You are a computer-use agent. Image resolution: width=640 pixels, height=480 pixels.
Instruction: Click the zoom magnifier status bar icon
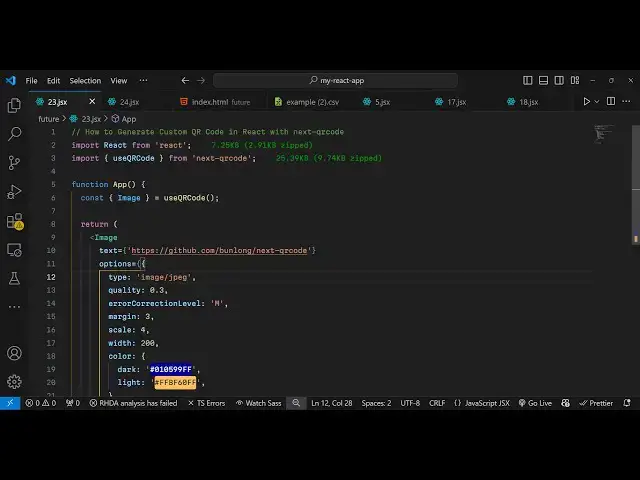pyautogui.click(x=296, y=403)
